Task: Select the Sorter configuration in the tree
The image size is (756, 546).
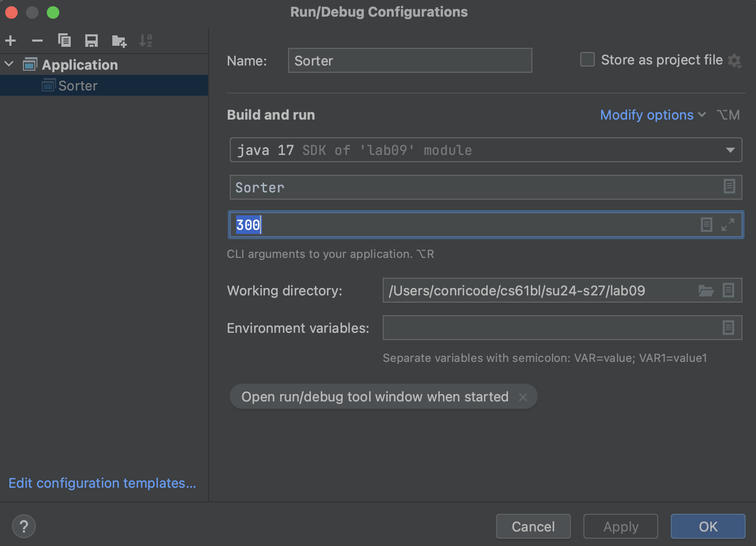Action: pos(104,85)
